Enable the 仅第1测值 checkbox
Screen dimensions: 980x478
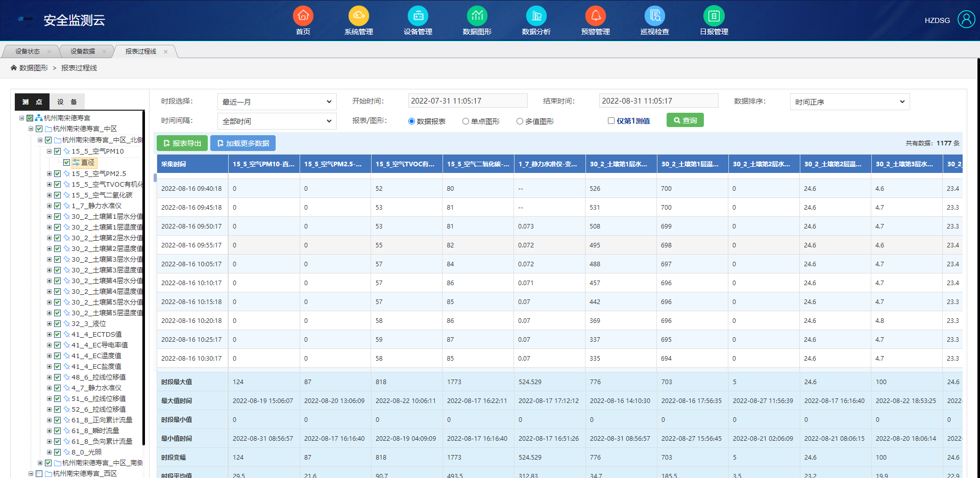(x=611, y=121)
